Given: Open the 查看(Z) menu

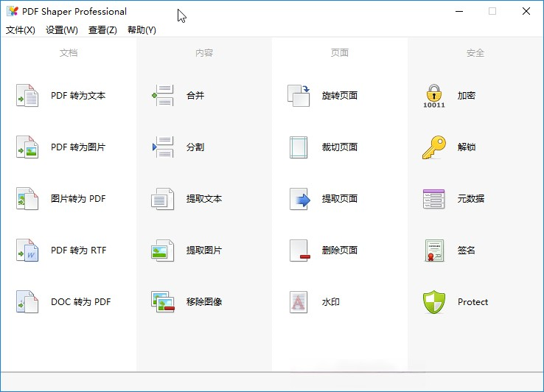Looking at the screenshot, I should pyautogui.click(x=102, y=30).
